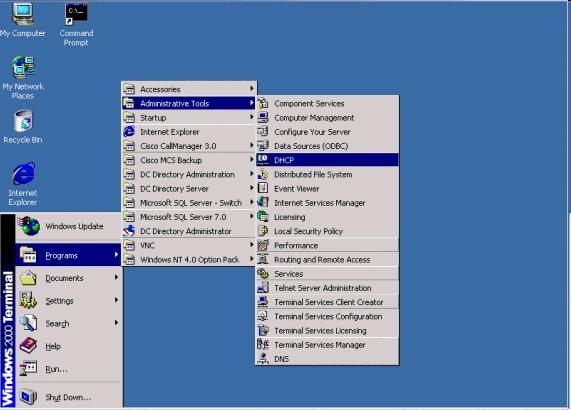Click the Licensing icon
571x410 pixels.
263,217
